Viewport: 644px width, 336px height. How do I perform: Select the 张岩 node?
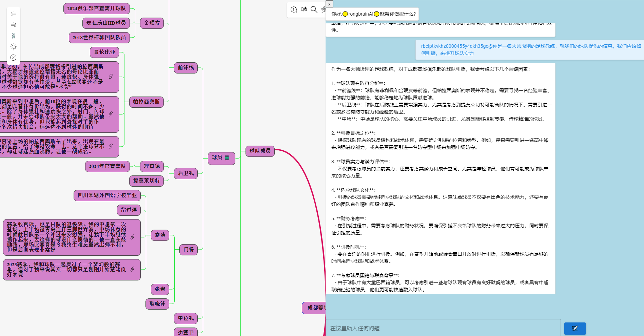160,289
